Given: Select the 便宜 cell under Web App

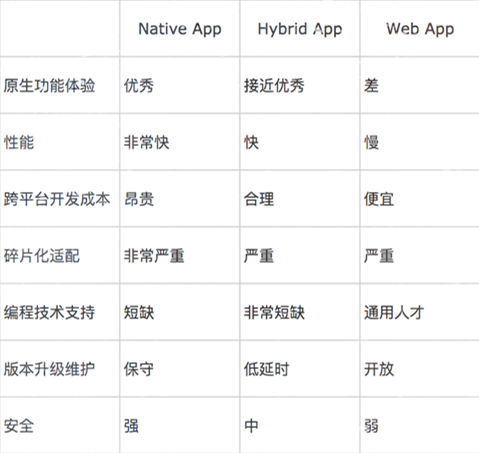Looking at the screenshot, I should click(379, 199).
